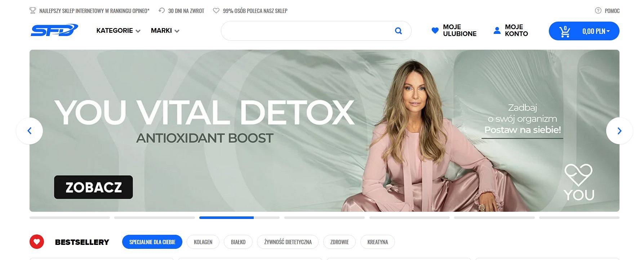Click the user account icon
Screen dimensions: 644x260
tap(497, 30)
